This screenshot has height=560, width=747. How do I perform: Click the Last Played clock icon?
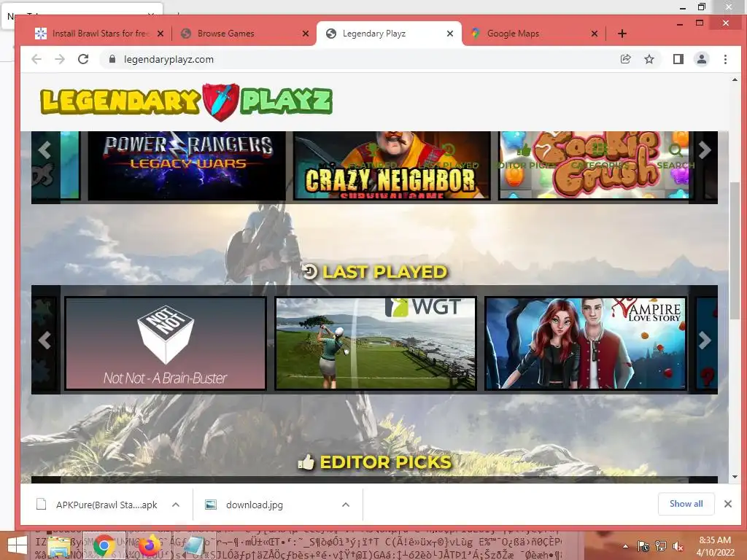click(x=309, y=271)
